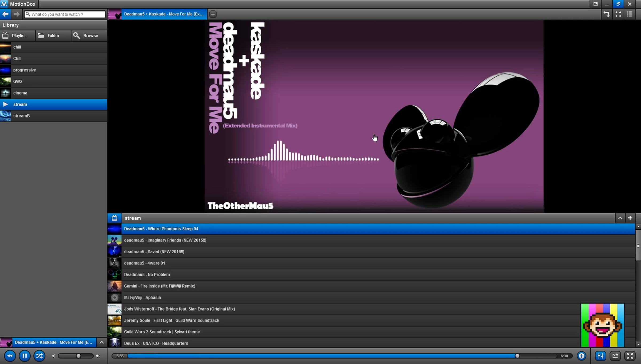Toggle shuffle playback mode
Viewport: 641px width, 364px height.
[x=39, y=356]
